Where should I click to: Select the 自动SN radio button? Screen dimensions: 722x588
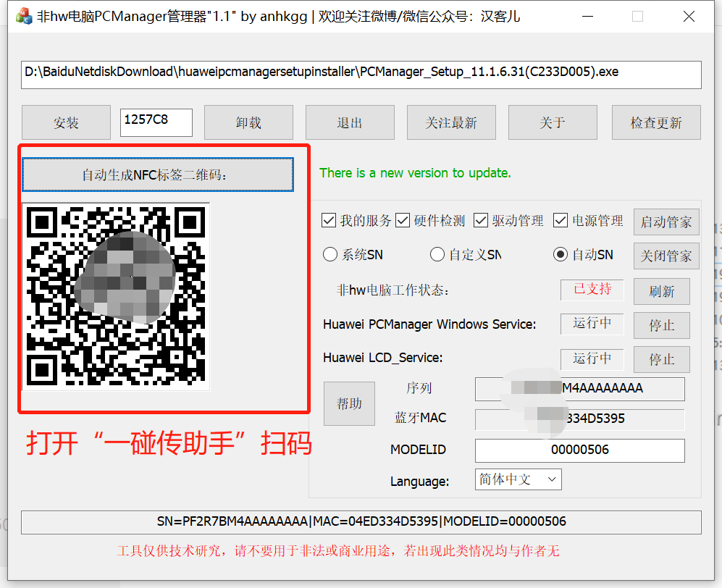tap(561, 254)
